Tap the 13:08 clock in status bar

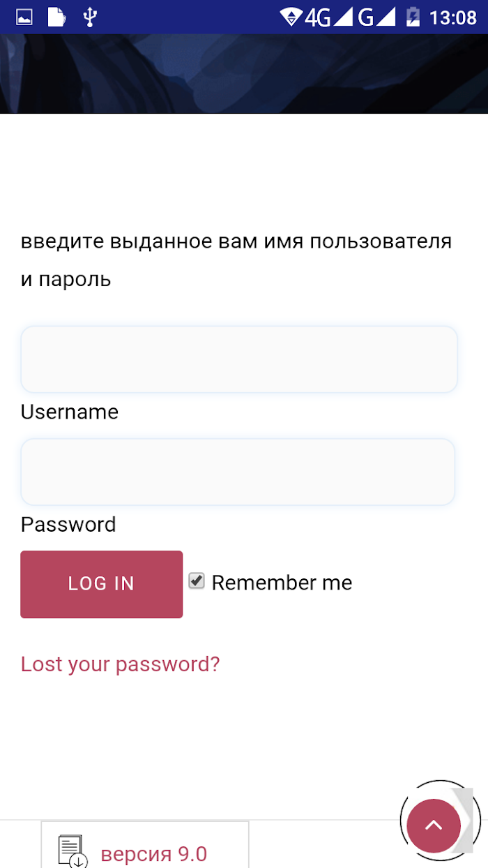453,17
